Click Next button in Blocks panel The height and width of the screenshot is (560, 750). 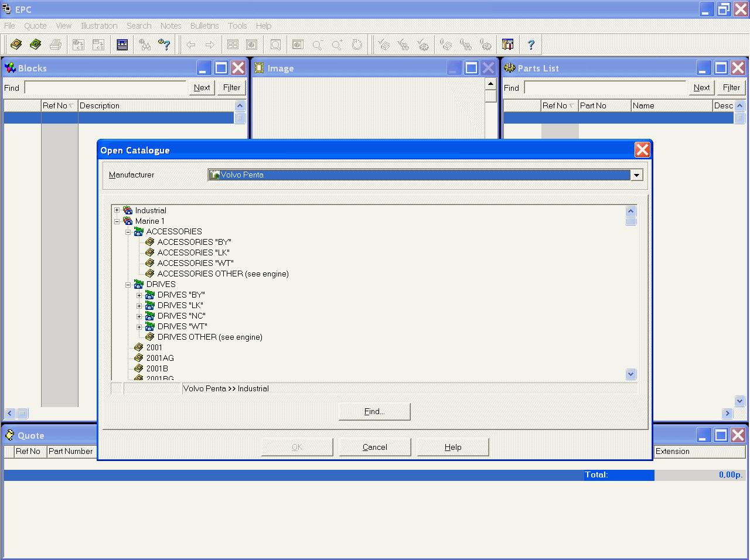click(202, 87)
